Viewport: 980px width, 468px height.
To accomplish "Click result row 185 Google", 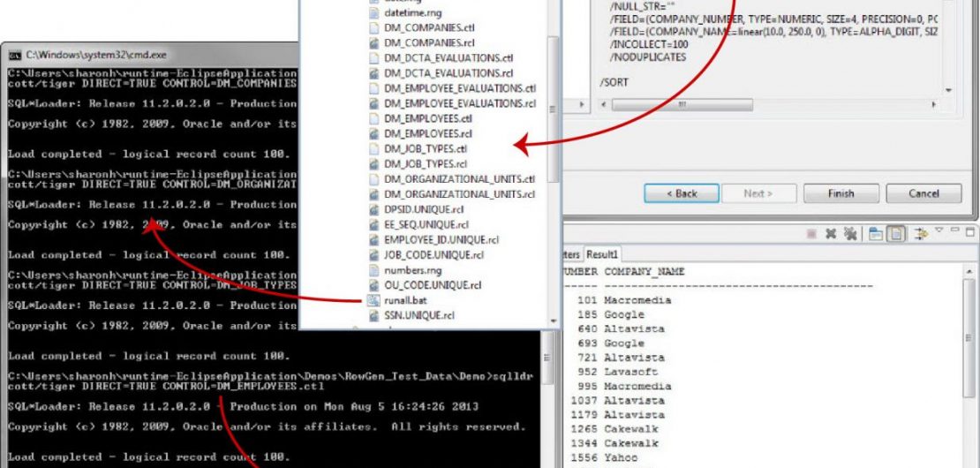I will (x=611, y=315).
